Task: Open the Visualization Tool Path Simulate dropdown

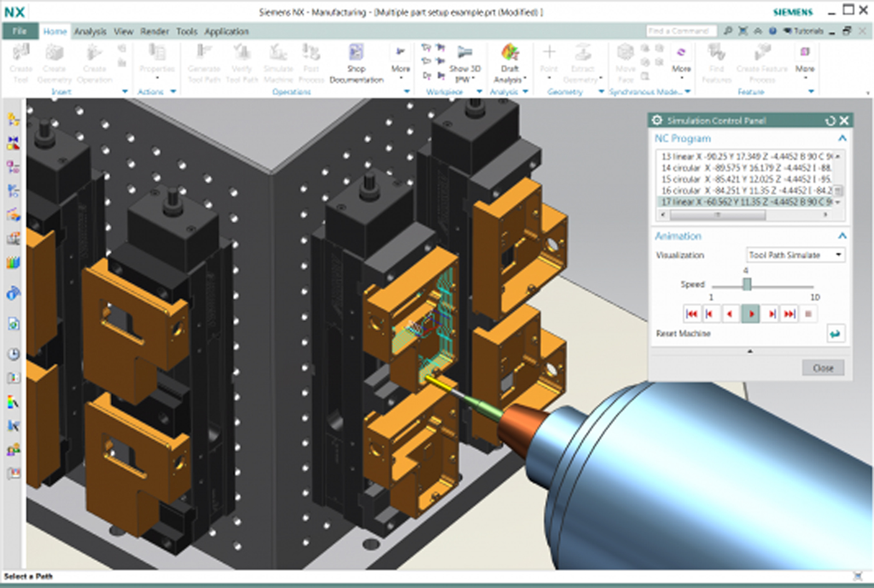Action: pyautogui.click(x=795, y=255)
